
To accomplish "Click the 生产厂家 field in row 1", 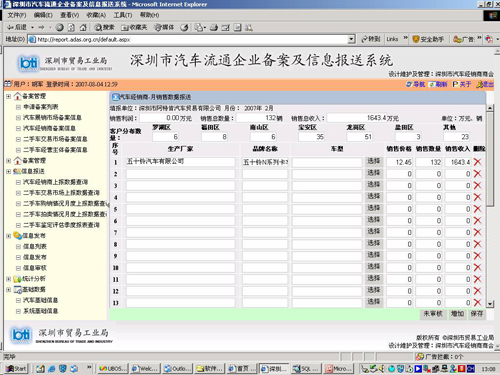I will point(180,162).
